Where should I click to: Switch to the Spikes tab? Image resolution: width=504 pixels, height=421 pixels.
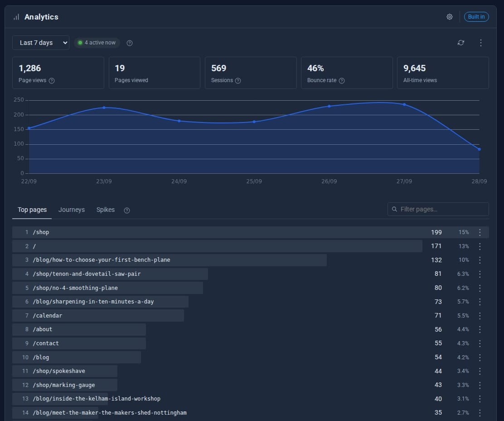coord(106,210)
